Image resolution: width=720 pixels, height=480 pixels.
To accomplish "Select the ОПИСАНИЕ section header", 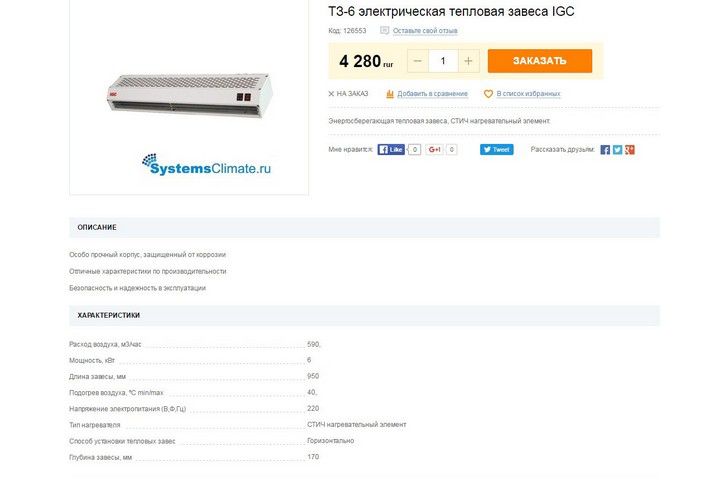I will [364, 227].
